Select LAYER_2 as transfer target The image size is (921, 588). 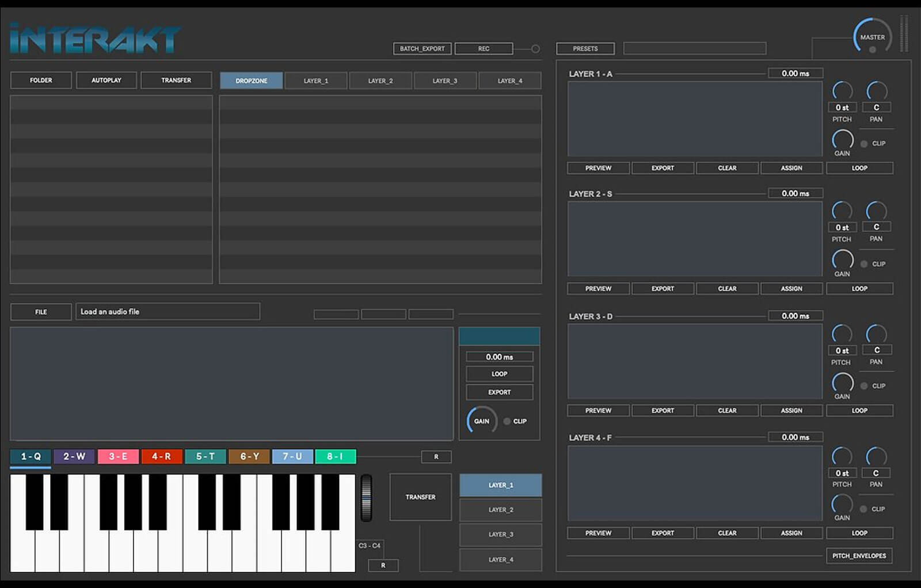[x=500, y=510]
